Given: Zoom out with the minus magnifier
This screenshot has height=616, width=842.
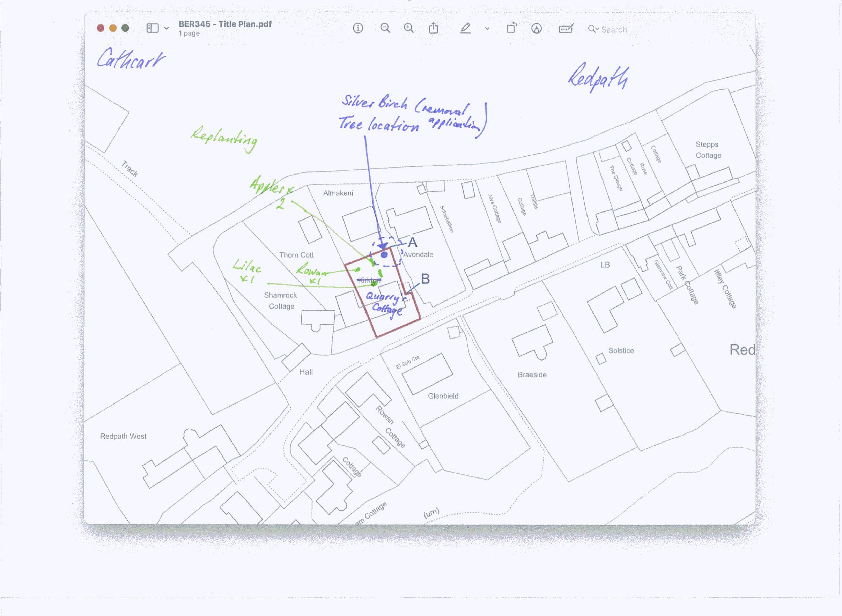Looking at the screenshot, I should (x=385, y=28).
